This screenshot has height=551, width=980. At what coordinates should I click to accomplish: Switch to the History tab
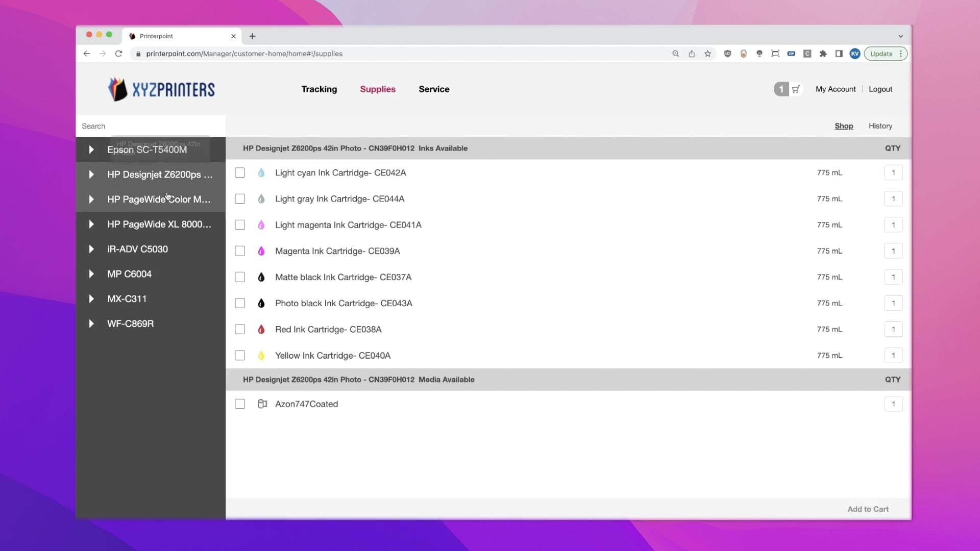click(x=880, y=126)
